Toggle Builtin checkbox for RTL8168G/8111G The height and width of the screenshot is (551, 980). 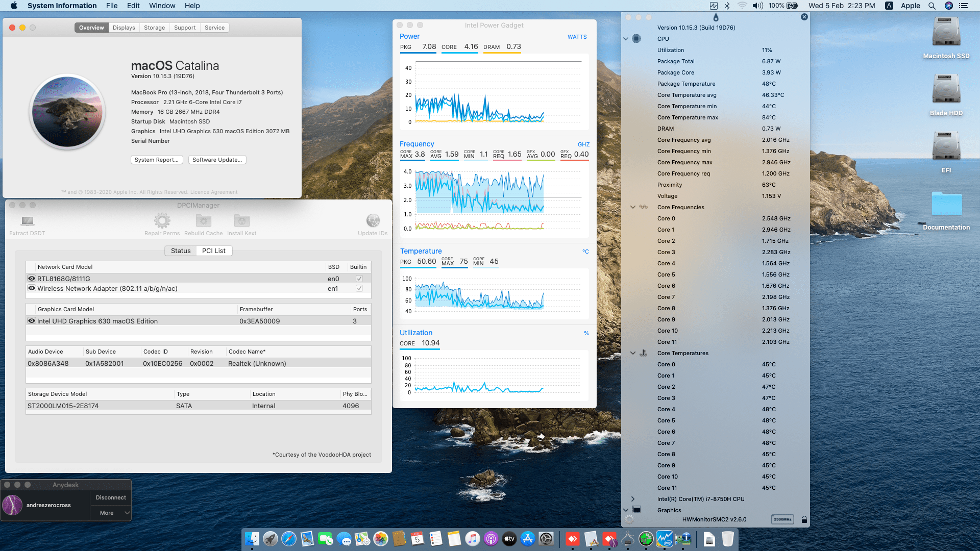[x=359, y=279]
